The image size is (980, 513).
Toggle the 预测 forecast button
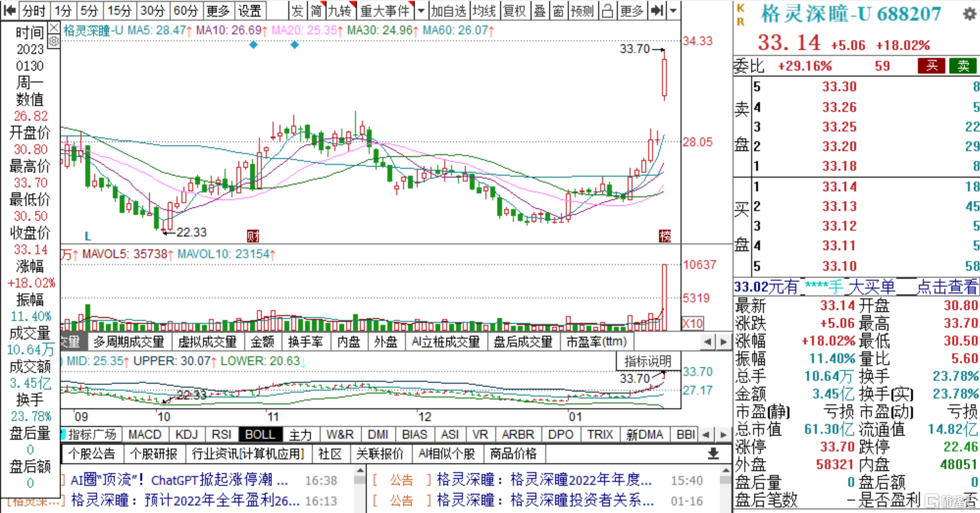582,10
